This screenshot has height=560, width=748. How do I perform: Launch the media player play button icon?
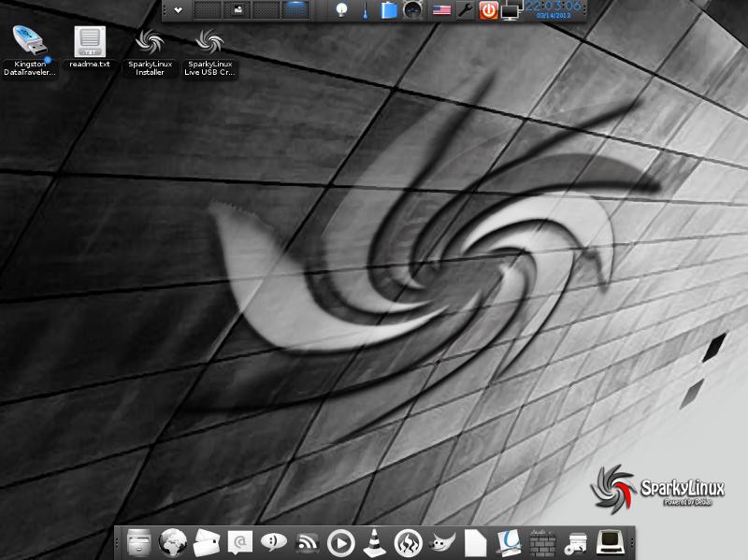pos(341,542)
